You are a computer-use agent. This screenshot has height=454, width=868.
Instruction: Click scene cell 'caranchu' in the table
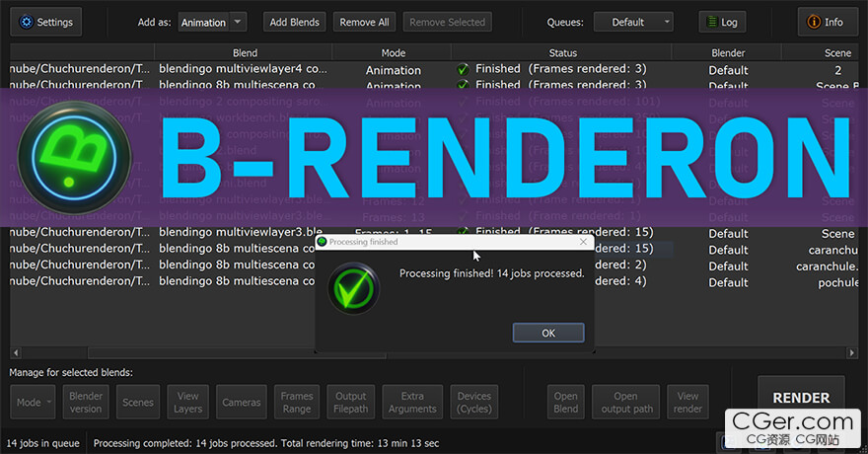click(832, 250)
